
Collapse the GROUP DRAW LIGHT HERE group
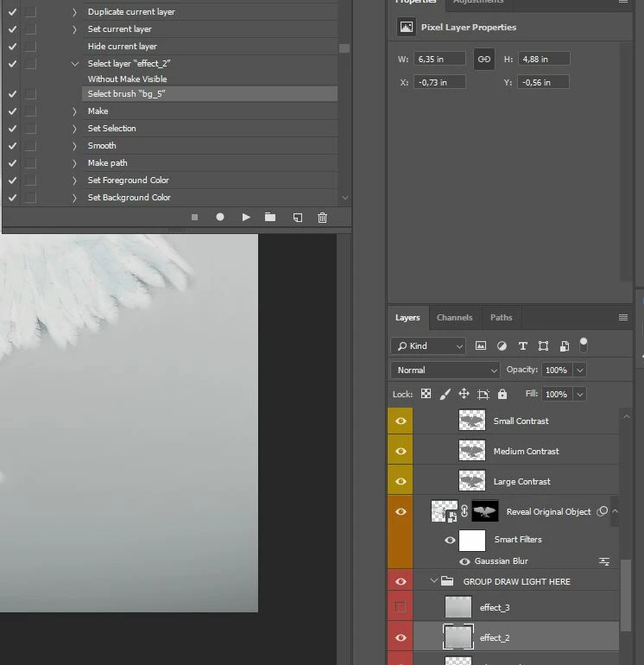433,580
